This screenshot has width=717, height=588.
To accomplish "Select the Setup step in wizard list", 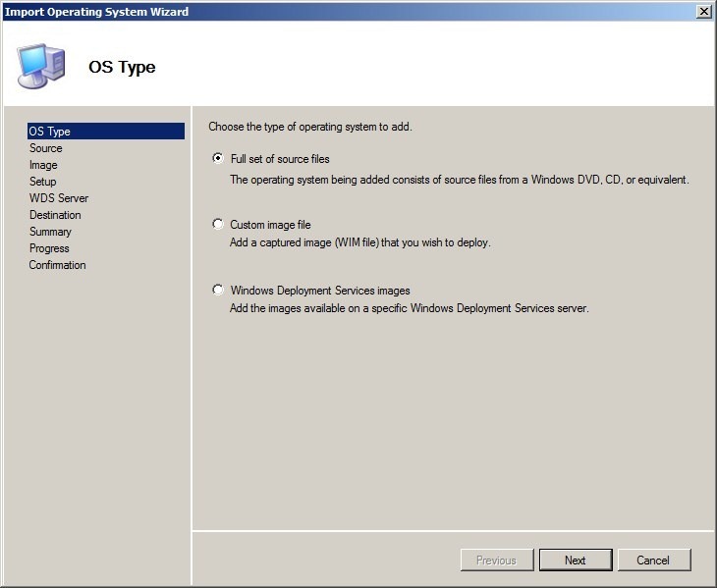I will [43, 182].
